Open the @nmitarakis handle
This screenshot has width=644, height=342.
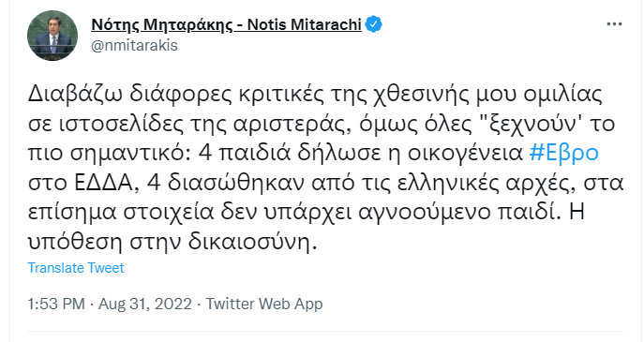point(134,45)
